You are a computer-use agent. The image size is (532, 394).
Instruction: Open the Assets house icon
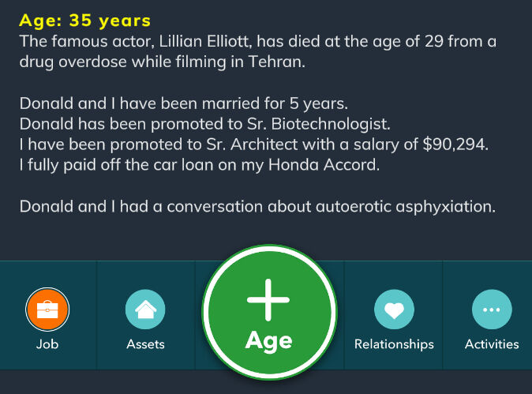click(145, 310)
